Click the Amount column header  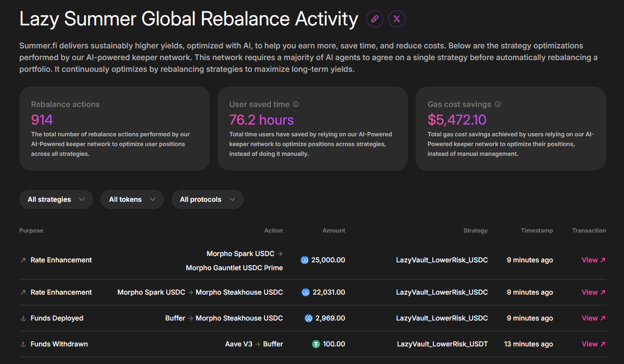click(334, 231)
